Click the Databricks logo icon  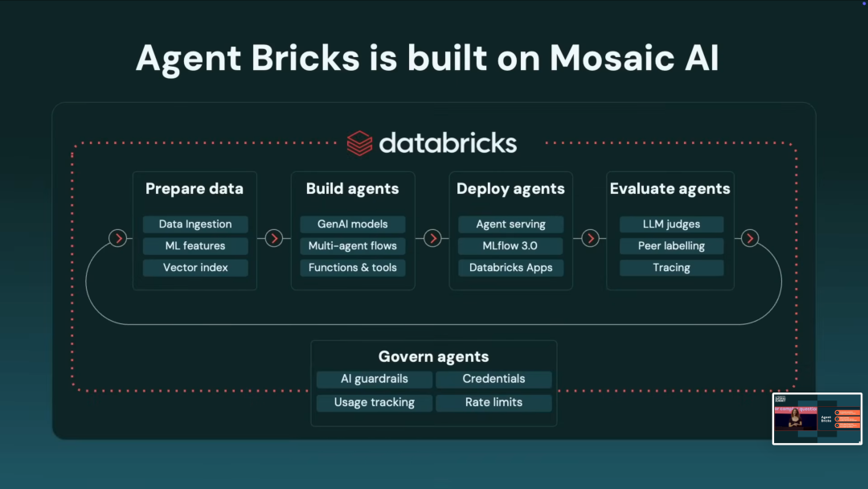(359, 143)
